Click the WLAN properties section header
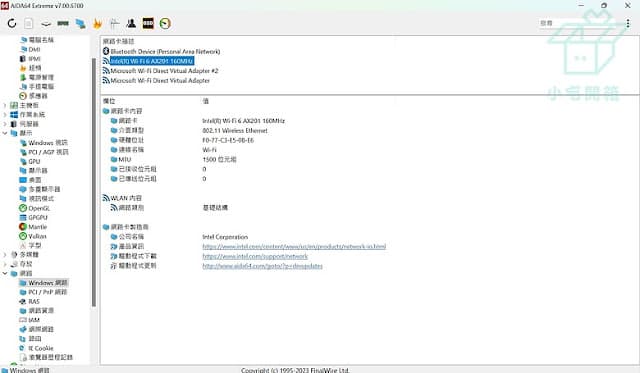 [122, 198]
